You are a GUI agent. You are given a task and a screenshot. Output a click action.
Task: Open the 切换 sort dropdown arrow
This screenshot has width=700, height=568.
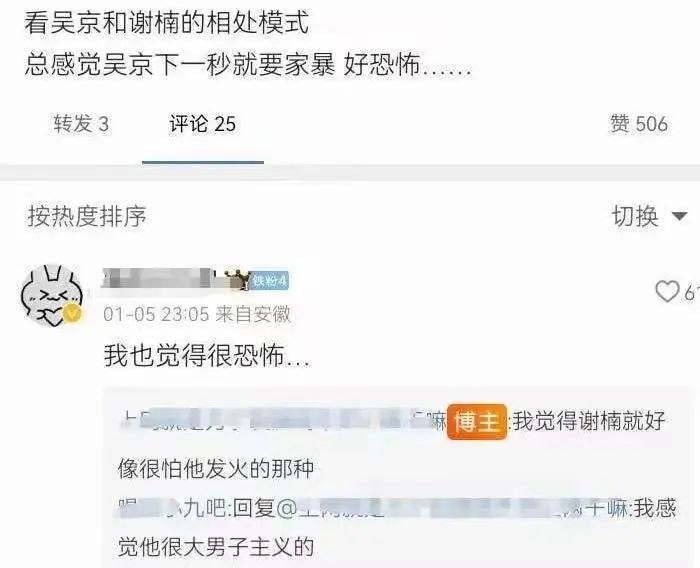tap(679, 217)
